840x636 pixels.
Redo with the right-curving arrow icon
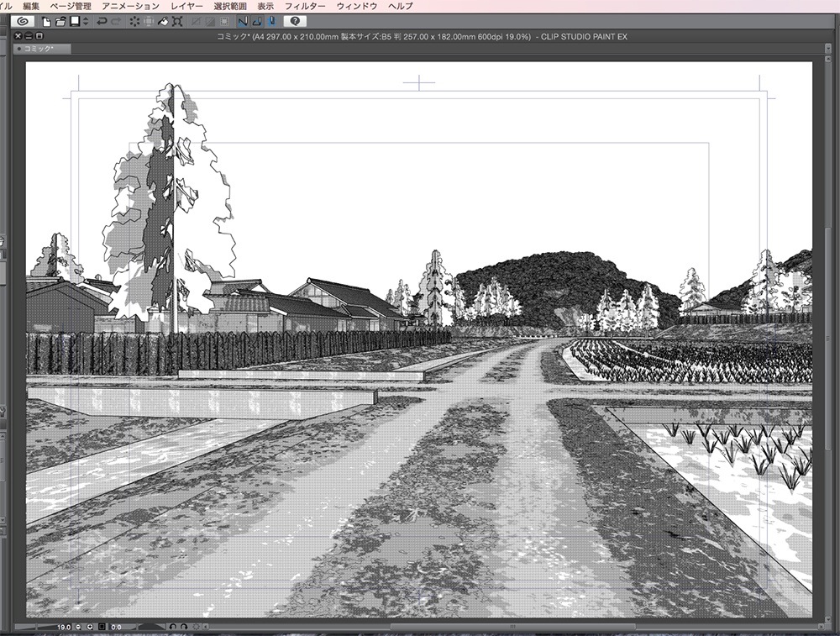(117, 21)
